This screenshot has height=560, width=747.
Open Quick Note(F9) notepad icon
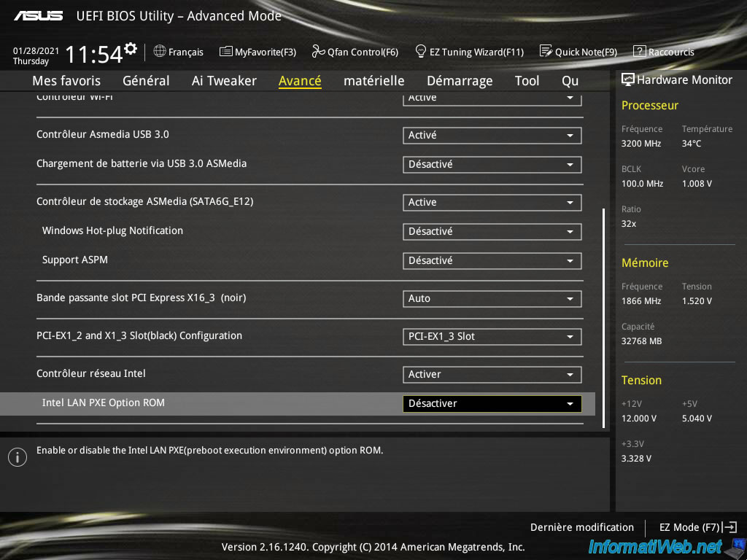[546, 52]
